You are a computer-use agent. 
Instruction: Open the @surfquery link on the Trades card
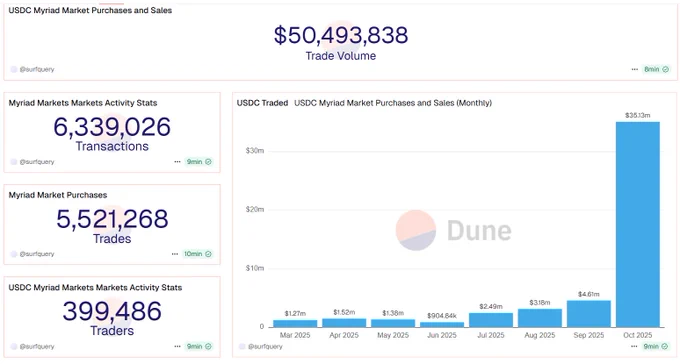tap(37, 254)
